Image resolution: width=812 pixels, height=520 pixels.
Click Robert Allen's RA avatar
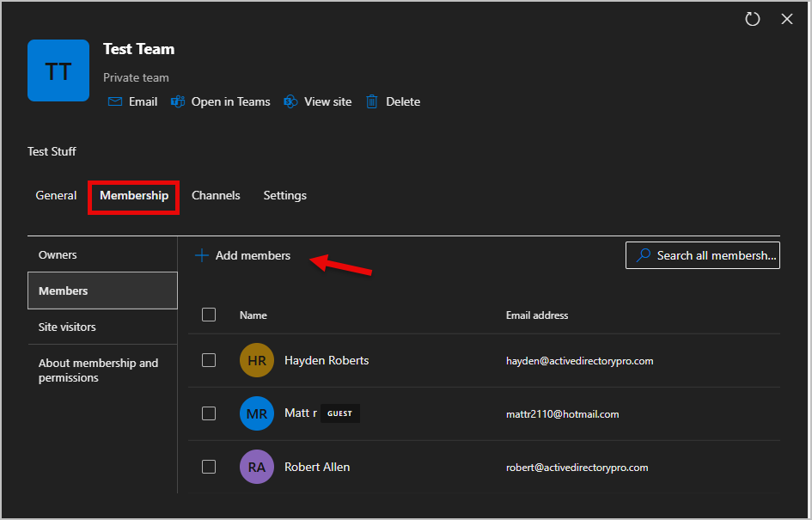click(x=257, y=468)
